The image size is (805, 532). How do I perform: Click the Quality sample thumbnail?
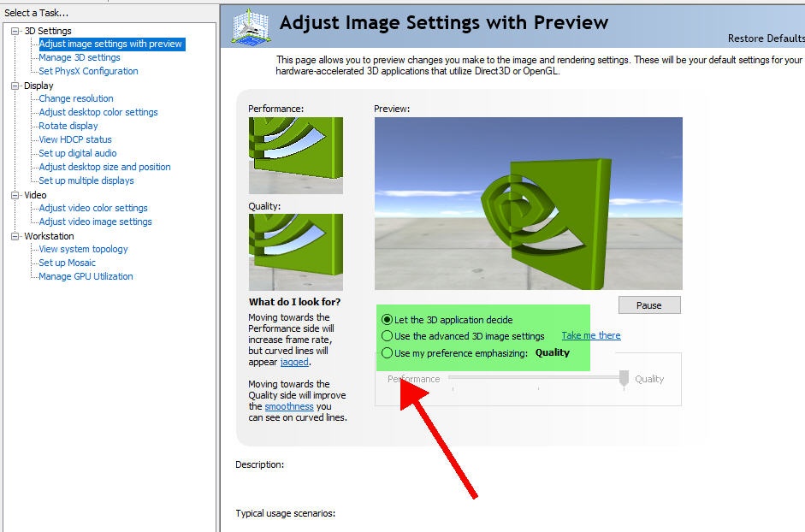296,252
